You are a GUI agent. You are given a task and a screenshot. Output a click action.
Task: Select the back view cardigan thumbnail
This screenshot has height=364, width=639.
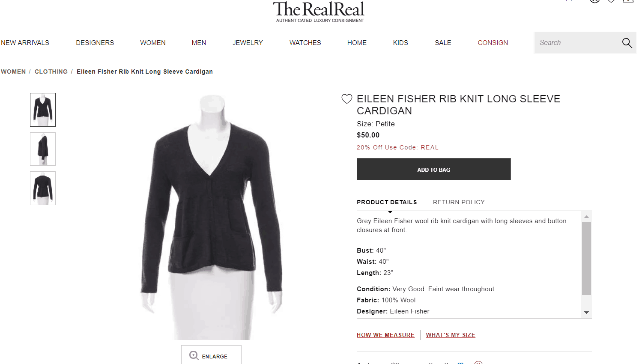pos(43,188)
